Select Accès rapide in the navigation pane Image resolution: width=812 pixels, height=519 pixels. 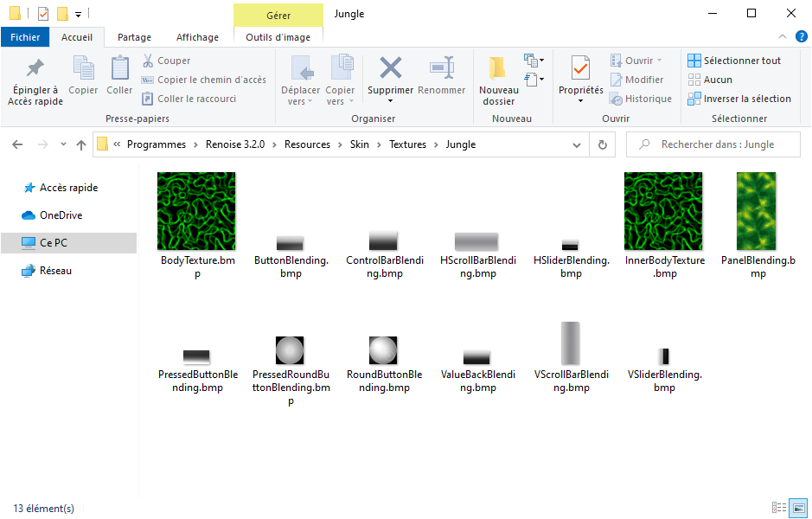pos(69,188)
